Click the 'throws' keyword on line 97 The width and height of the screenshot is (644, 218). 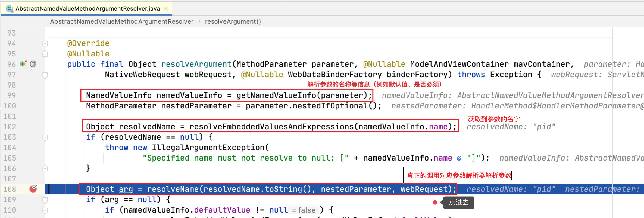coord(471,75)
